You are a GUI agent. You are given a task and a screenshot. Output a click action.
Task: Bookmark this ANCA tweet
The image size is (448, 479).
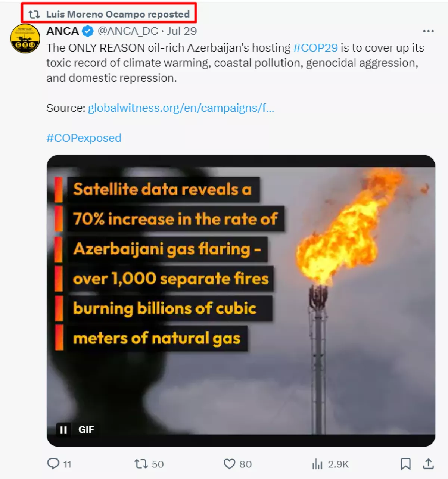(x=405, y=464)
